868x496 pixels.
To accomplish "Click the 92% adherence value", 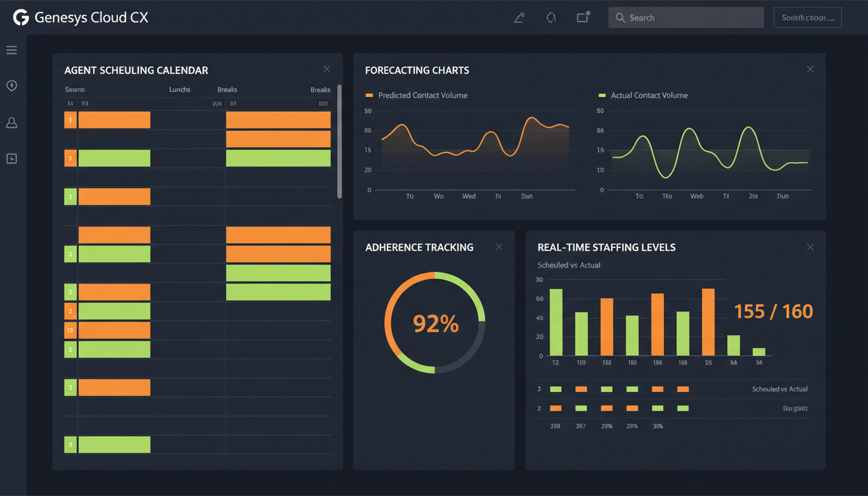I will (x=436, y=324).
